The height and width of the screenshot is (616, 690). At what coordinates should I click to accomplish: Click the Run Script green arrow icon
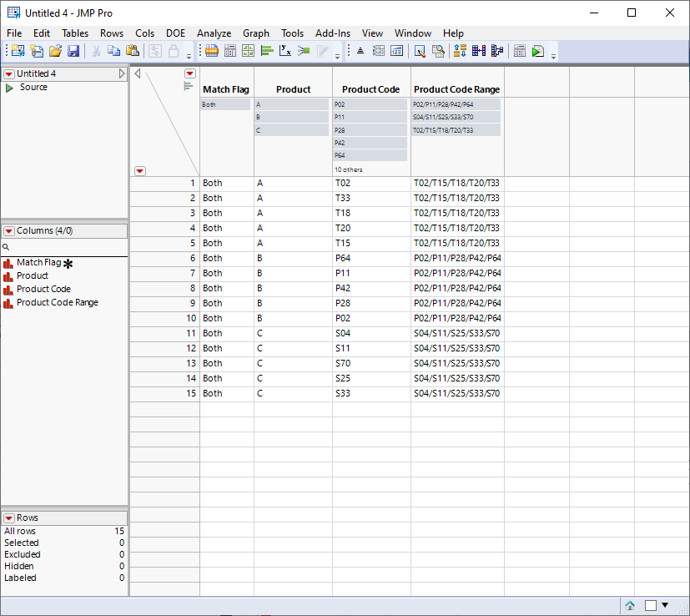point(538,51)
